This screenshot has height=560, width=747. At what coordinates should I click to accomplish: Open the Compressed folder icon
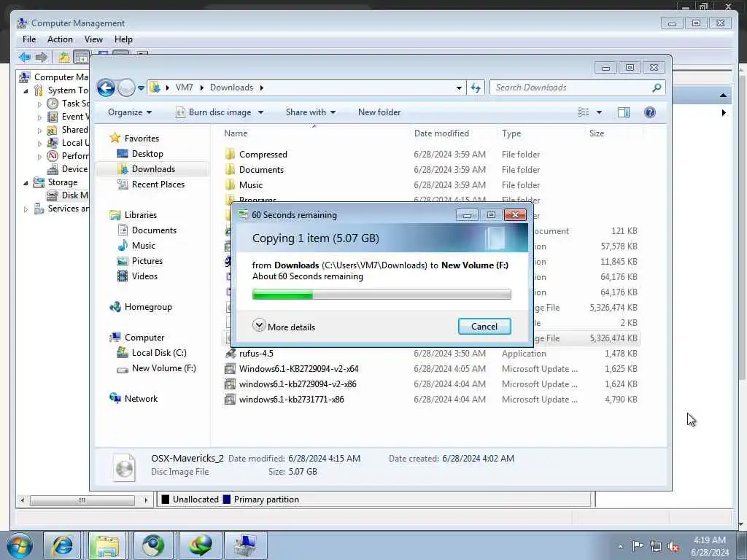point(230,155)
